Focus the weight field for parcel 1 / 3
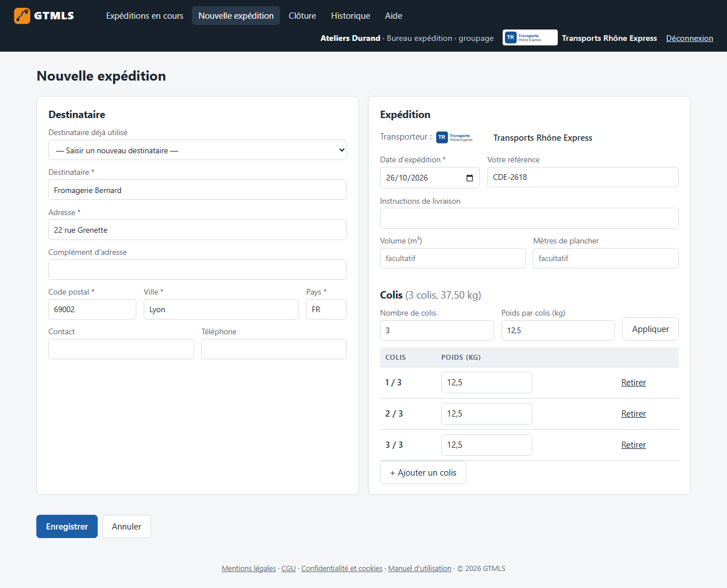727x588 pixels. [x=487, y=383]
